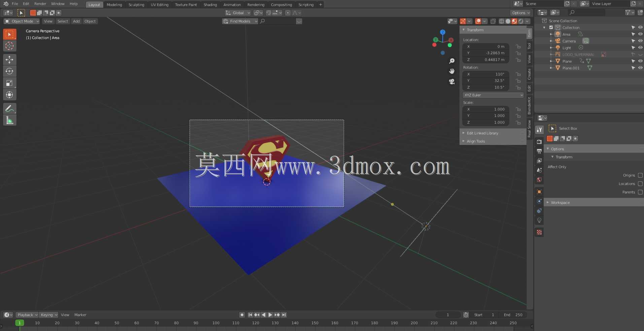Switch to the Modeling workspace tab

(114, 5)
